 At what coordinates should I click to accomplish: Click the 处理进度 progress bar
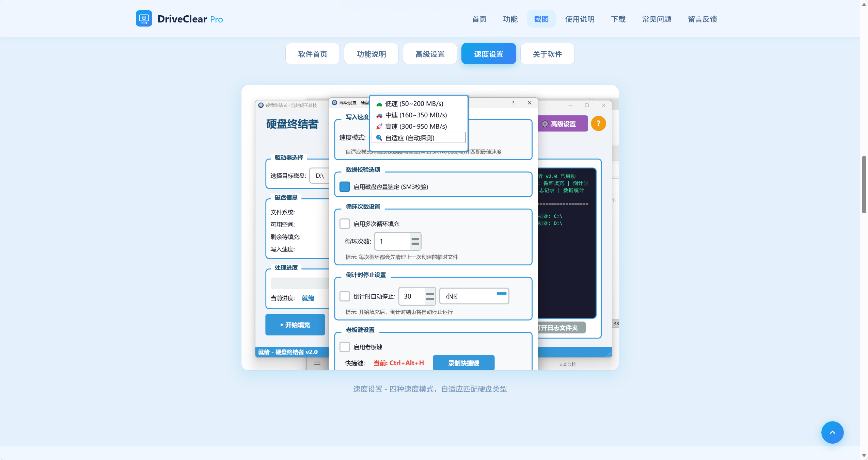(x=300, y=283)
